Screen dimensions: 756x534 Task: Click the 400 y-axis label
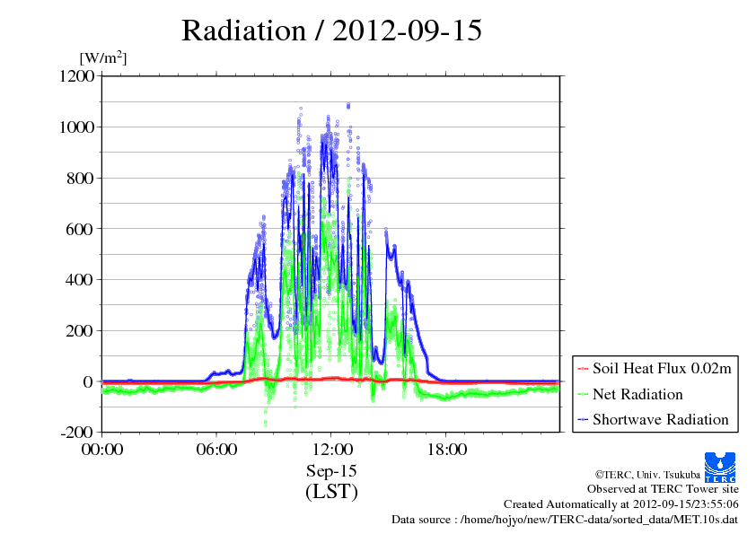point(80,279)
